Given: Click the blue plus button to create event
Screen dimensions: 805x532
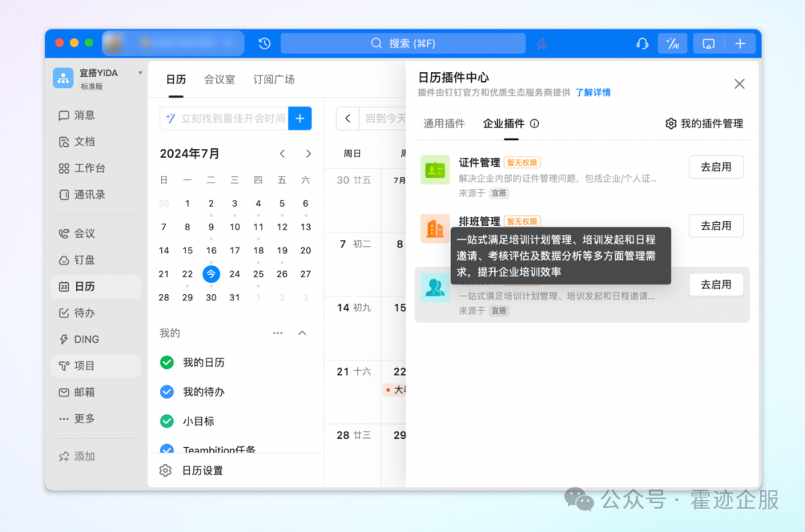Looking at the screenshot, I should point(300,118).
